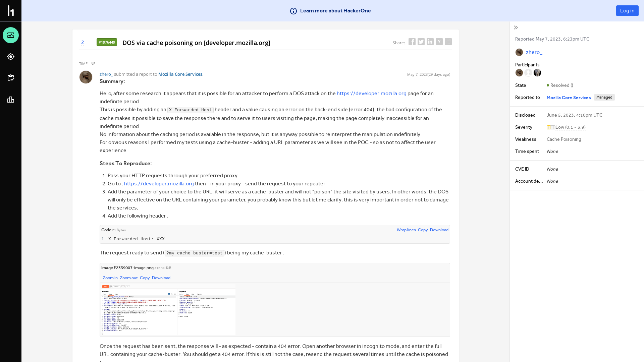
Task: Share the report on Twitter
Action: (x=421, y=42)
